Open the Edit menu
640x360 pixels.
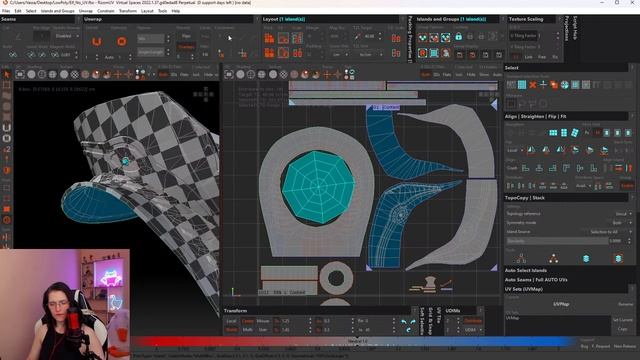pyautogui.click(x=18, y=11)
